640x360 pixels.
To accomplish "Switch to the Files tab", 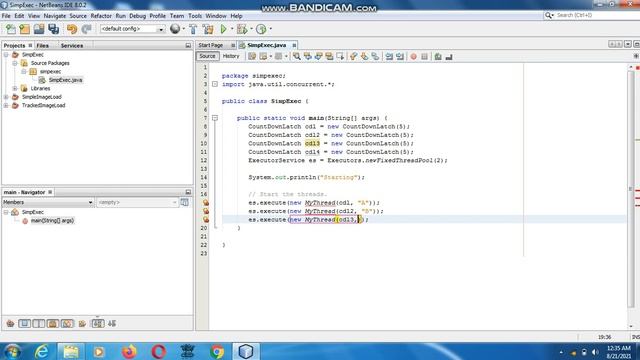I will (42, 46).
